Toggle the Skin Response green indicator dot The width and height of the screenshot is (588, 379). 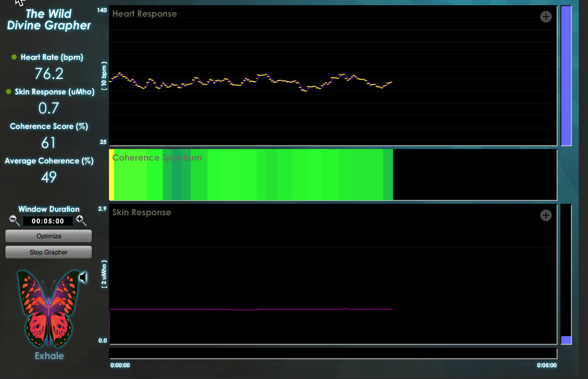coord(9,92)
